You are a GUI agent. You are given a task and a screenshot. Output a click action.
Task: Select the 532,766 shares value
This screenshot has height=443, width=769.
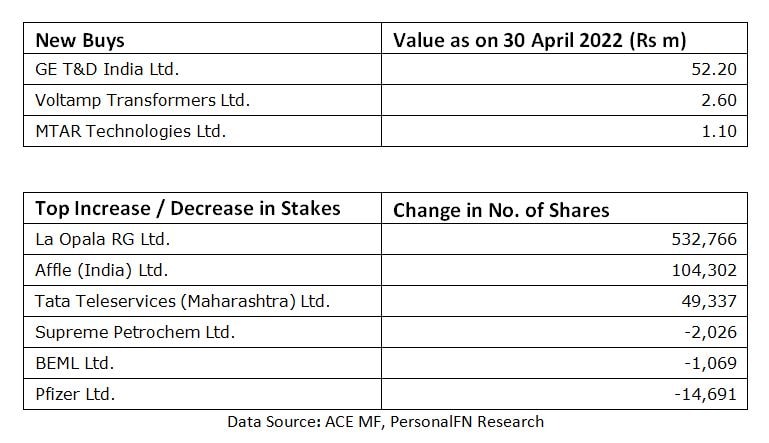tap(706, 239)
